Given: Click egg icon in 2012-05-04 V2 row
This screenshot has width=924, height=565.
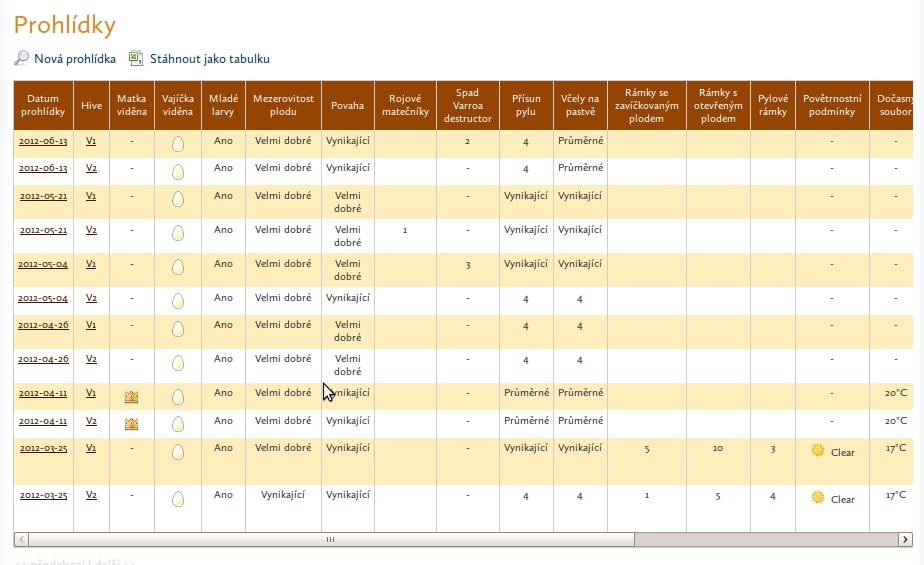Looking at the screenshot, I should [178, 302].
